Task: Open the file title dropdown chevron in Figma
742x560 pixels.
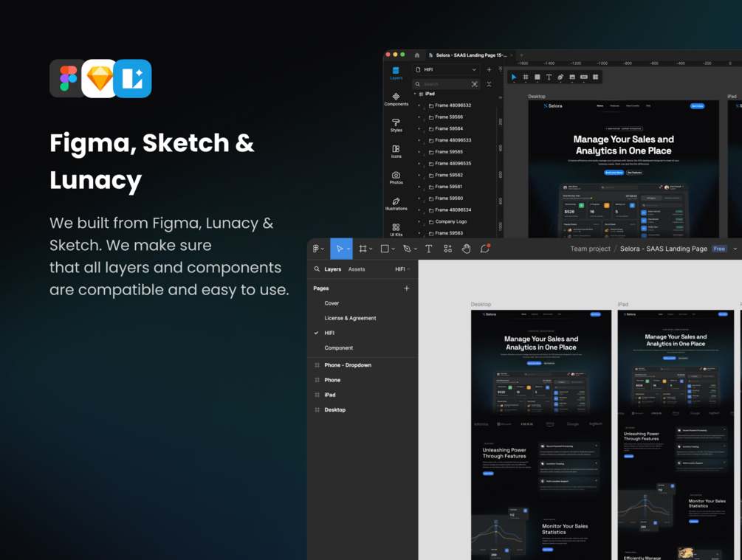Action: (735, 249)
